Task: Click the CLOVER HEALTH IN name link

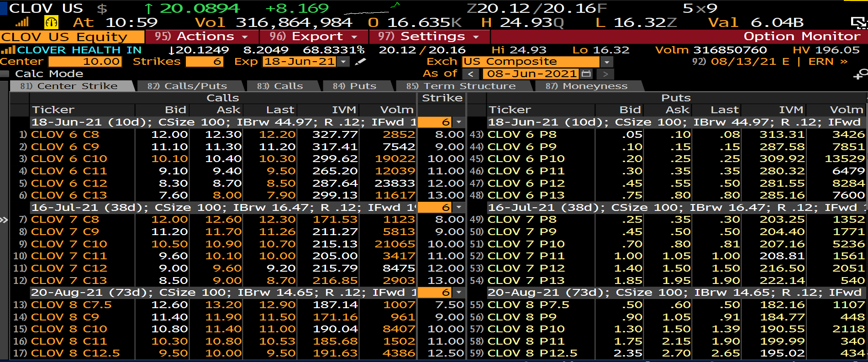Action: point(79,50)
